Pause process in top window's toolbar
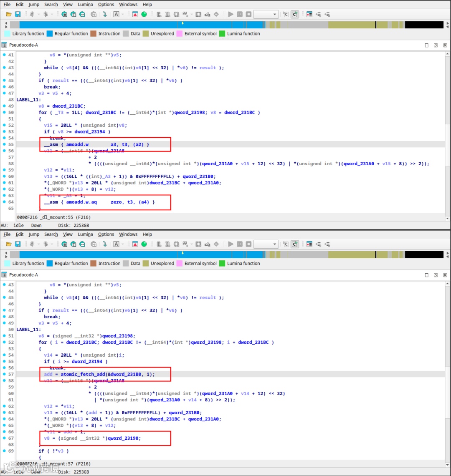 point(240,14)
